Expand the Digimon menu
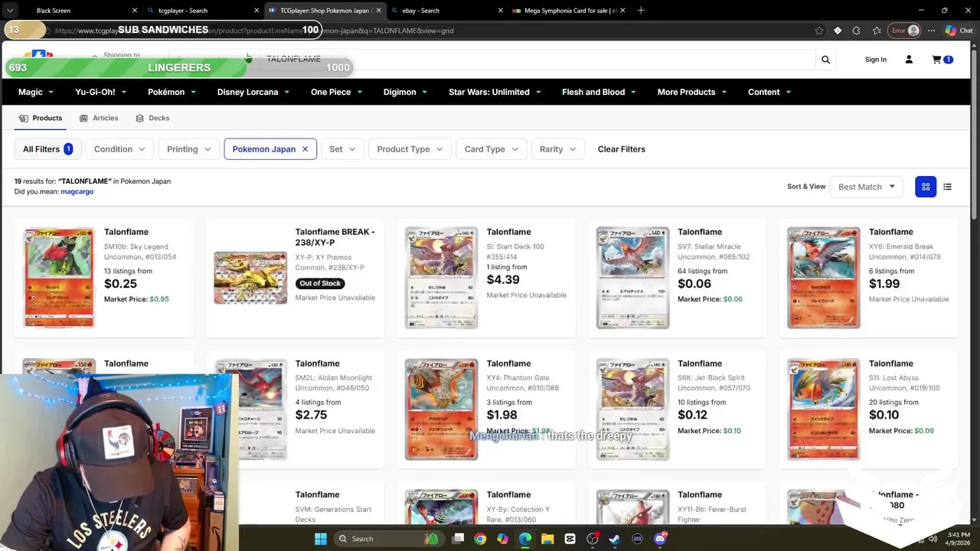 click(x=405, y=92)
